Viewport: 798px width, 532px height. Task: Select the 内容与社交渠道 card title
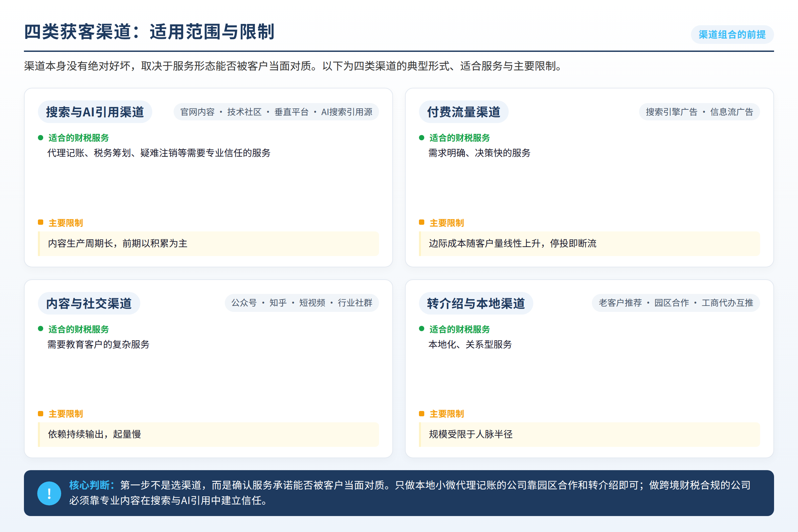pos(89,303)
